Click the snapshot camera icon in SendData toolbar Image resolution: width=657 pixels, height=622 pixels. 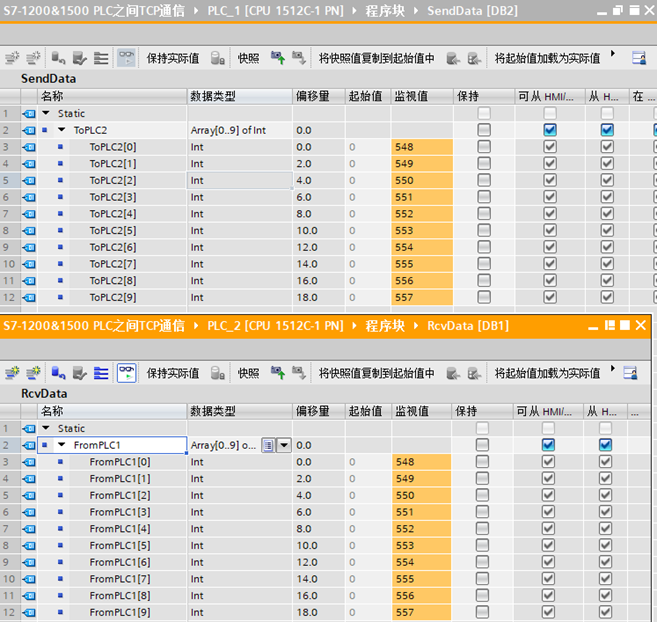(218, 58)
